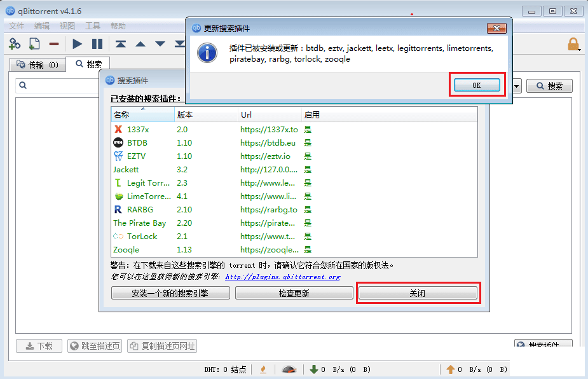The height and width of the screenshot is (379, 588).
Task: Select the 1337x plugin row name
Action: tap(138, 130)
